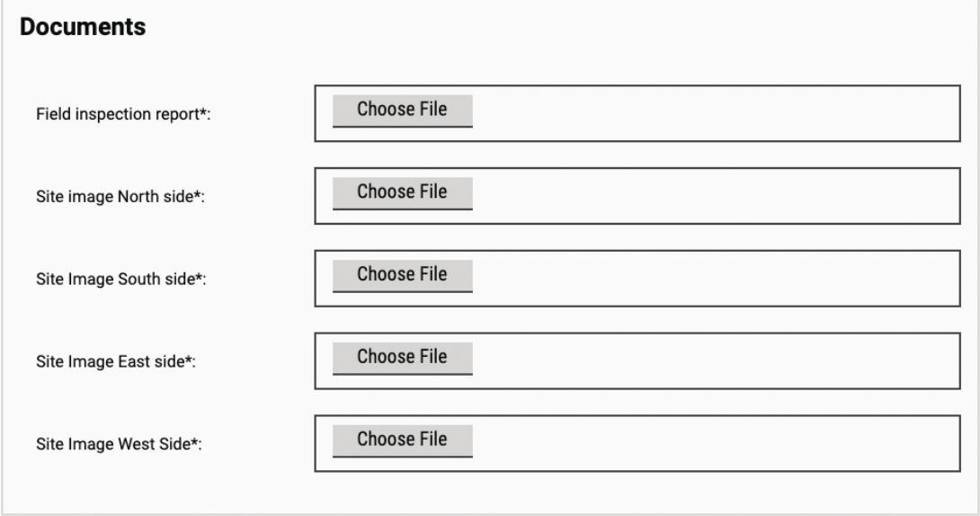Click the required asterisk after Field inspection report

click(x=203, y=113)
